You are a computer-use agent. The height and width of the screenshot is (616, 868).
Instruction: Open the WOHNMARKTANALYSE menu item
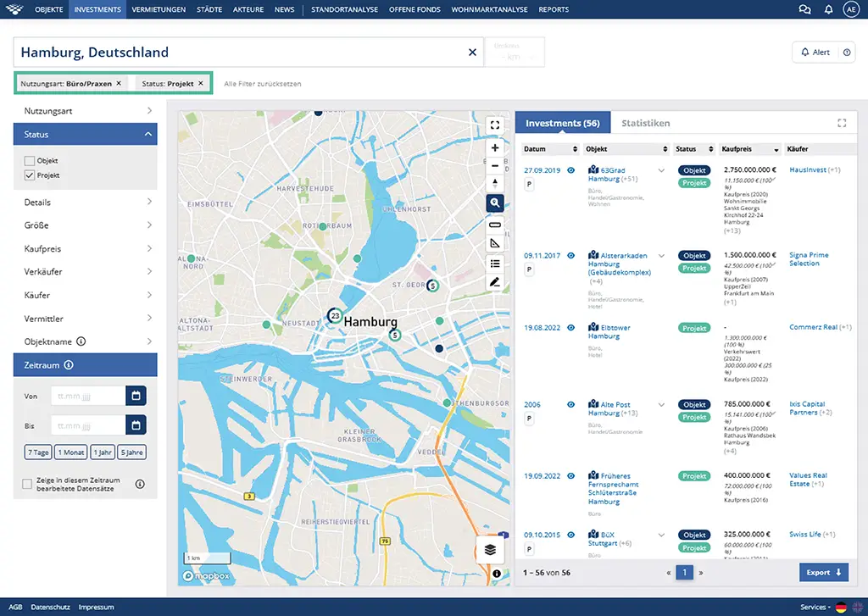[489, 9]
